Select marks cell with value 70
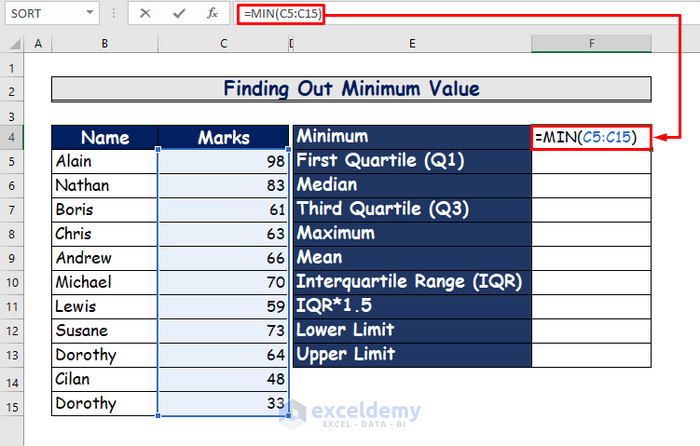700x446 pixels. pos(224,282)
